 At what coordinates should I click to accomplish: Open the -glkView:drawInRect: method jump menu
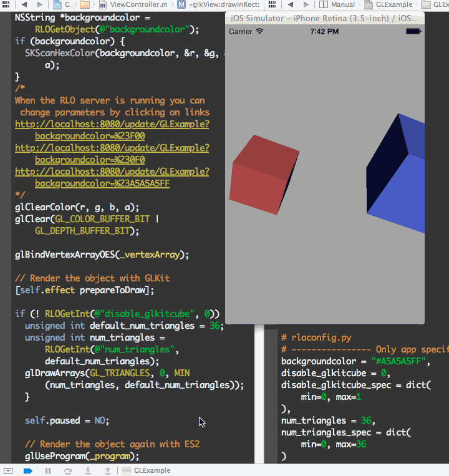219,4
